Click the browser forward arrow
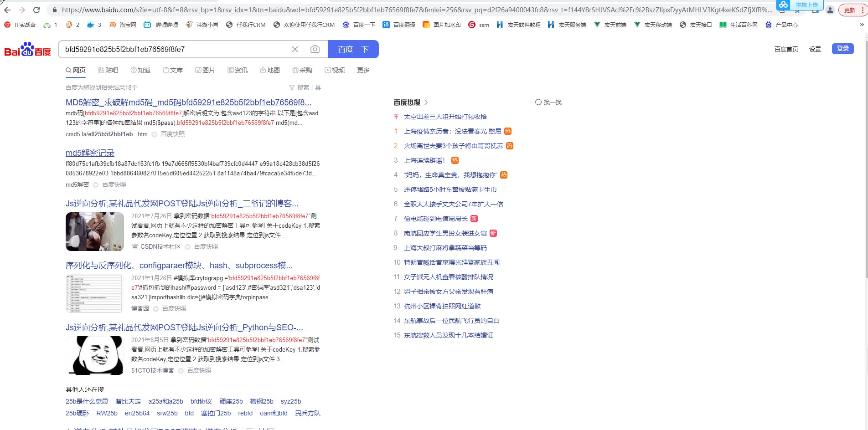 (x=22, y=10)
